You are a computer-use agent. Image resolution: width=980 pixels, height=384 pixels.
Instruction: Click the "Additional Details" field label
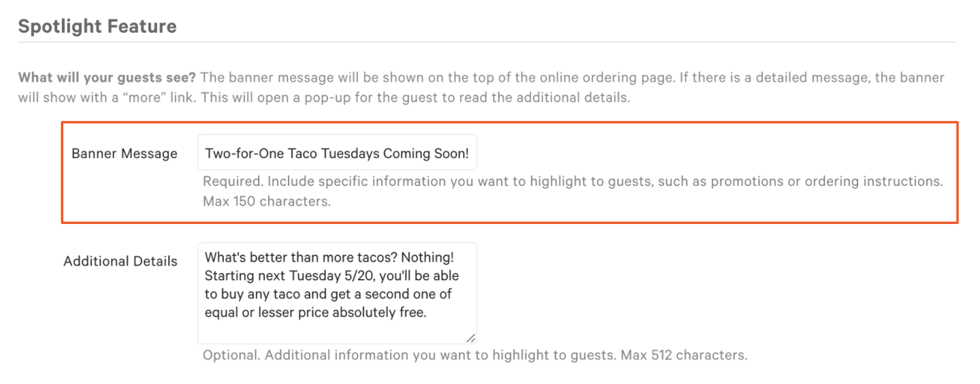pyautogui.click(x=120, y=261)
